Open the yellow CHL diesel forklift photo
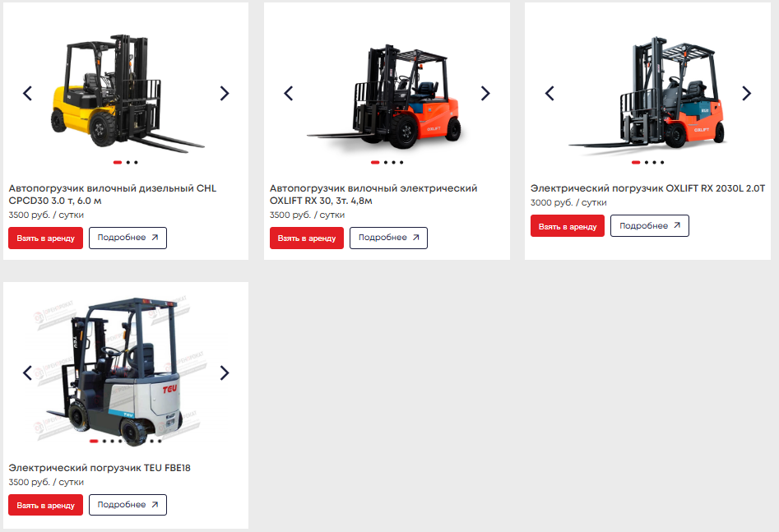The image size is (779, 532). [x=126, y=92]
